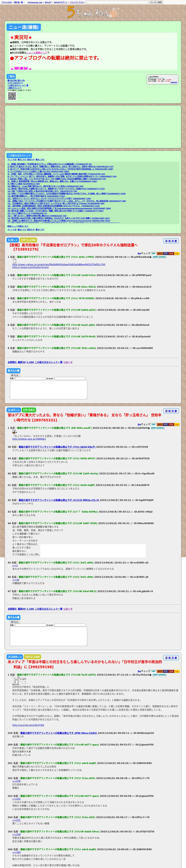Open the 5ちゃんねる link in the top bar
Viewport: 186px width, 868px height.
point(6,2)
